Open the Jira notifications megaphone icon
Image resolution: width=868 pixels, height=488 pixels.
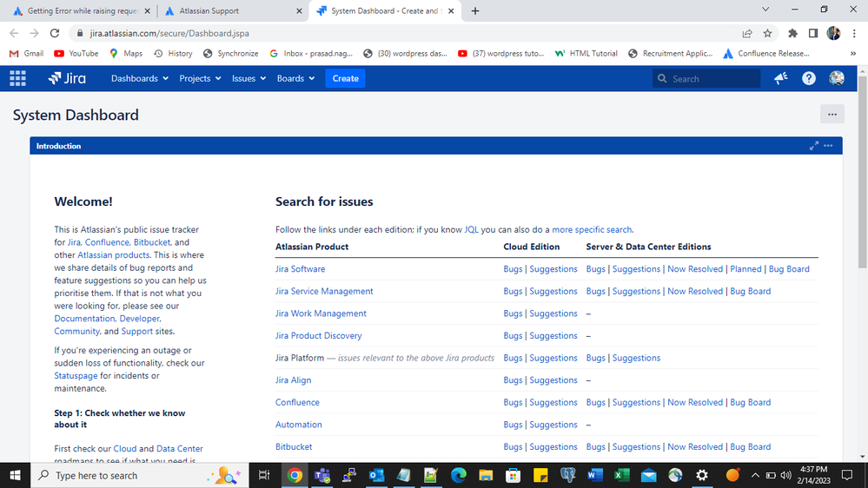pyautogui.click(x=781, y=78)
